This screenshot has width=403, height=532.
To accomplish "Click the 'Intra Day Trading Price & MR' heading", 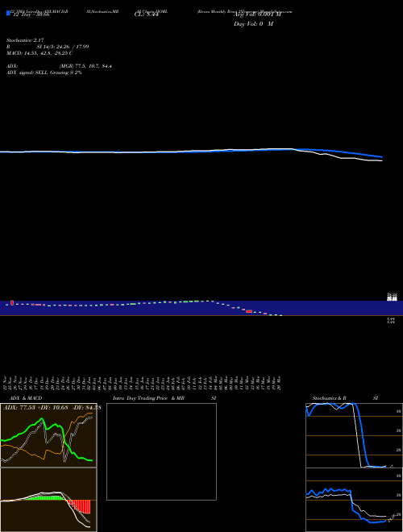I will pos(148,398).
